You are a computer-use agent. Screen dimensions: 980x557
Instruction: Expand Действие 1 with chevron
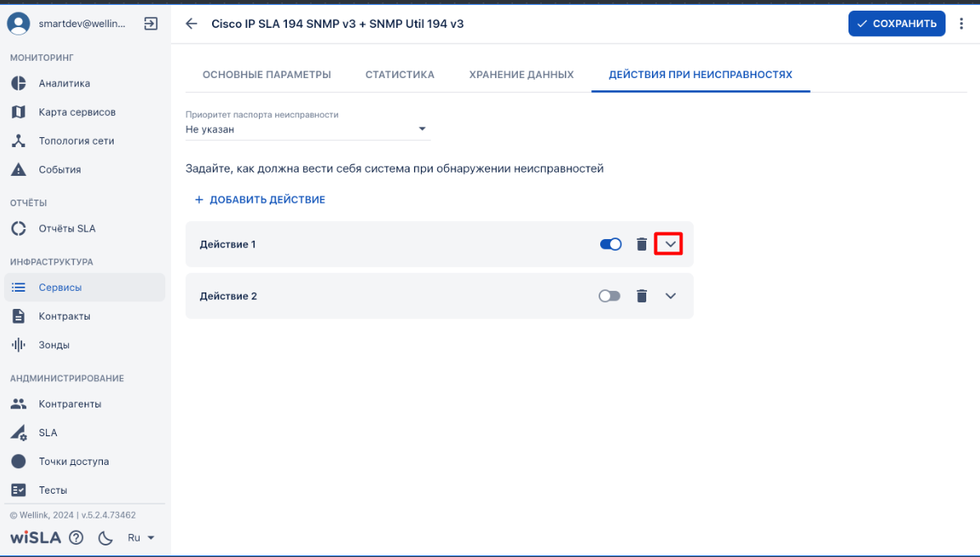click(x=670, y=244)
